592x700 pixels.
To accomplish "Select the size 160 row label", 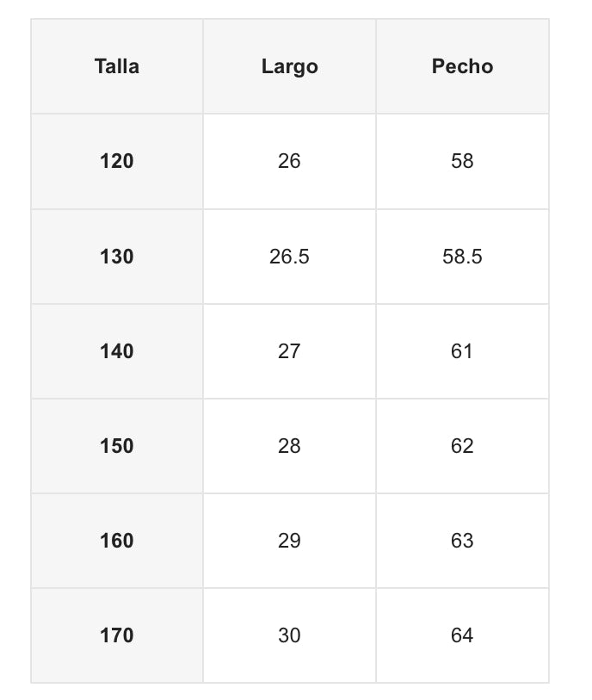I will coord(117,541).
